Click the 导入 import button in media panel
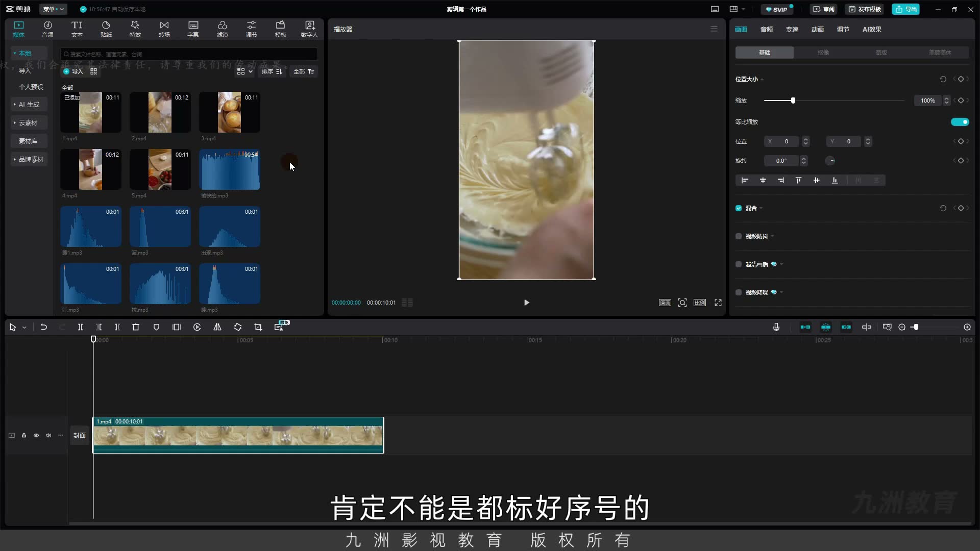The width and height of the screenshot is (980, 551). pos(73,71)
